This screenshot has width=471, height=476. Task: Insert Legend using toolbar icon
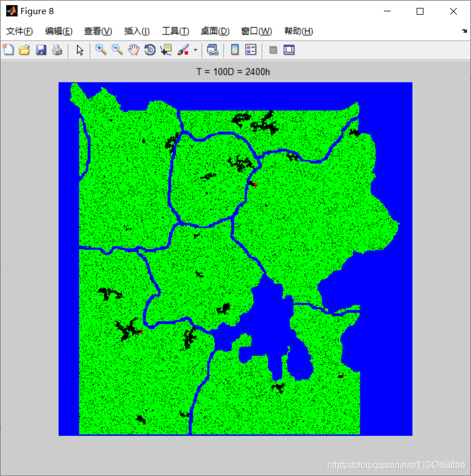pyautogui.click(x=251, y=50)
